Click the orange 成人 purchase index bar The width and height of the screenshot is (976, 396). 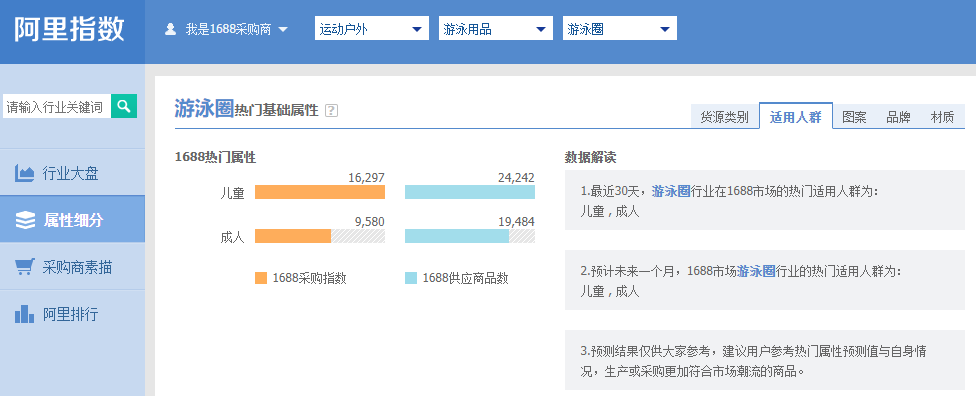tap(293, 236)
